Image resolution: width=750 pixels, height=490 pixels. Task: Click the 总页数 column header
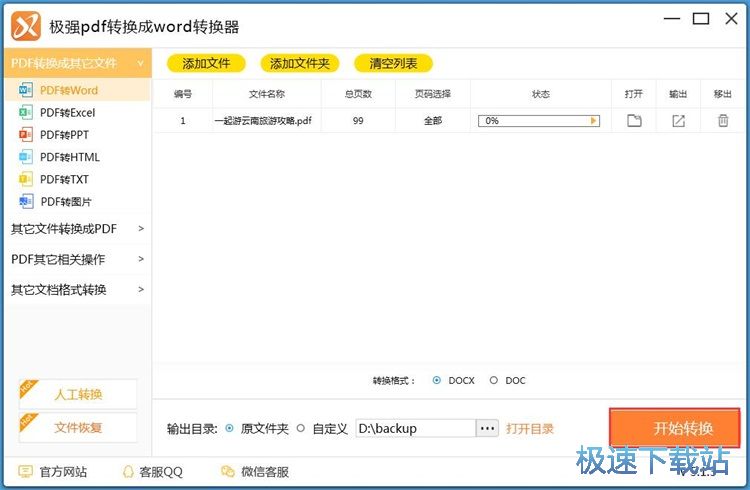(358, 94)
